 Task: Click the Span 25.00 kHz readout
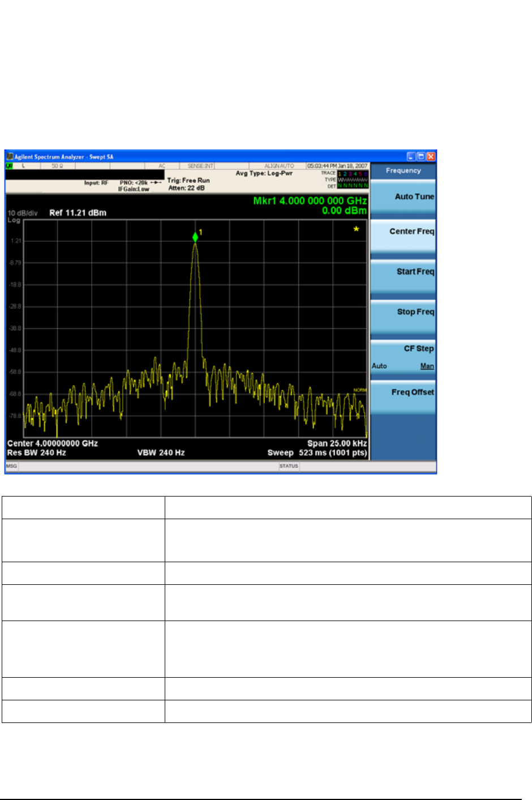coord(337,443)
